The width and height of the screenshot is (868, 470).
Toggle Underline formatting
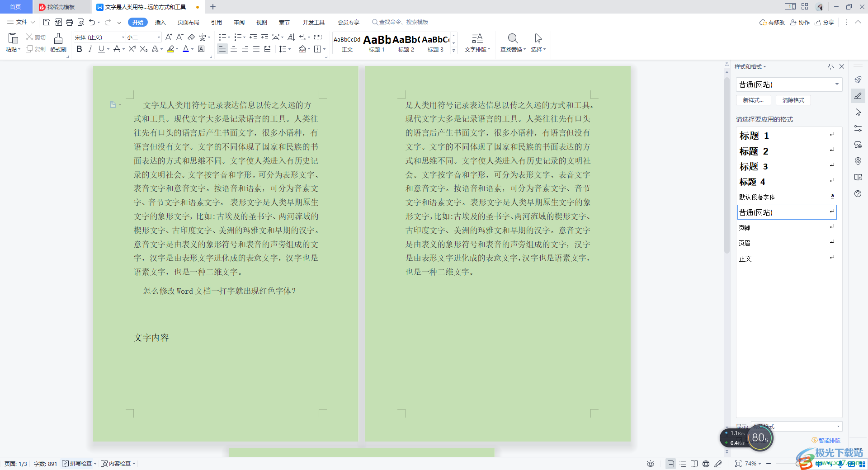[101, 49]
